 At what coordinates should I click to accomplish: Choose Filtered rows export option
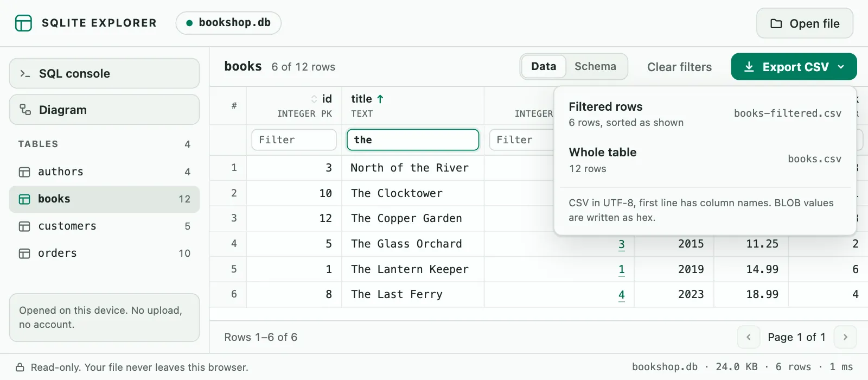[x=705, y=114]
